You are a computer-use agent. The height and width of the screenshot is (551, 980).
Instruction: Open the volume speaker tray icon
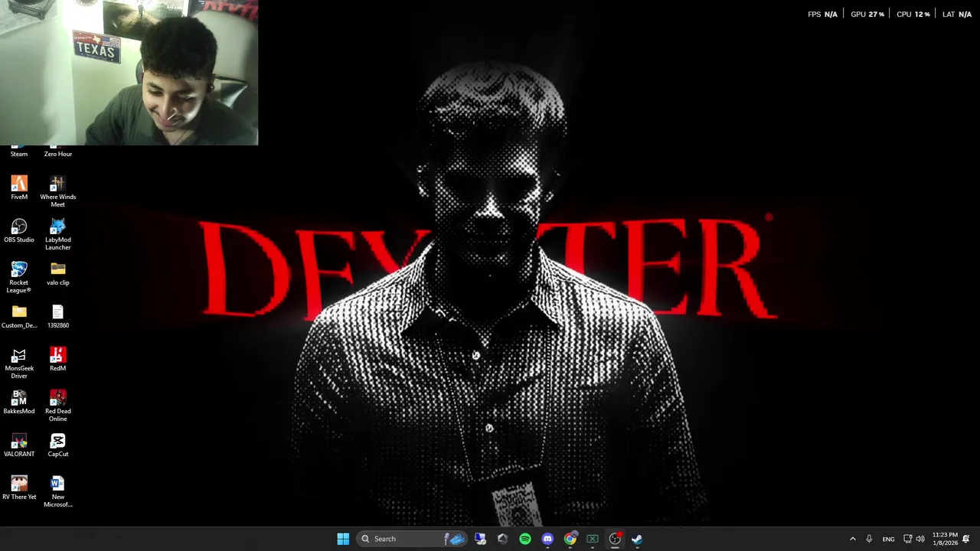click(x=920, y=539)
